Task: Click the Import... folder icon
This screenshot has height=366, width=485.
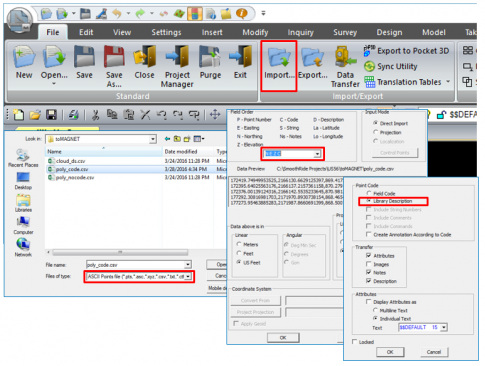Action: click(x=279, y=57)
